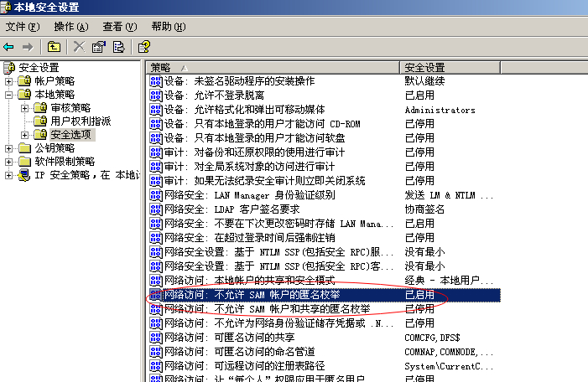Viewport: 588px width, 382px height.
Task: Select 安全选项 in the tree
Action: click(70, 134)
